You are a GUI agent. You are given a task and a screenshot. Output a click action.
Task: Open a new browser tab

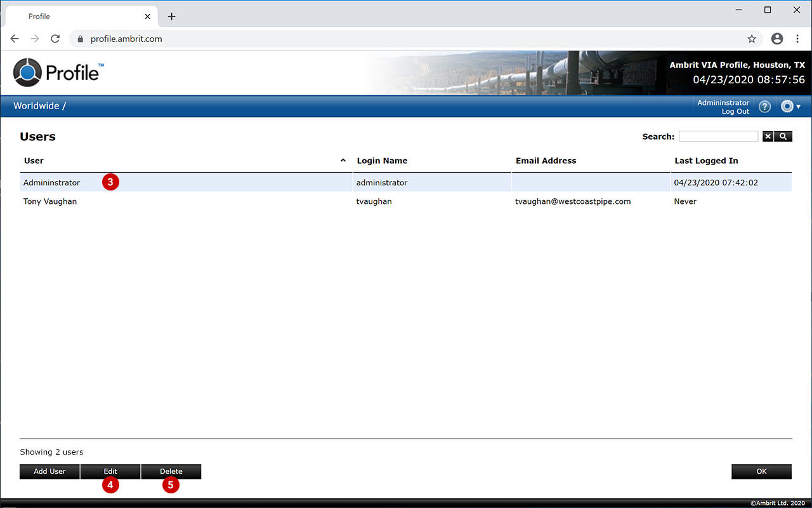click(171, 17)
